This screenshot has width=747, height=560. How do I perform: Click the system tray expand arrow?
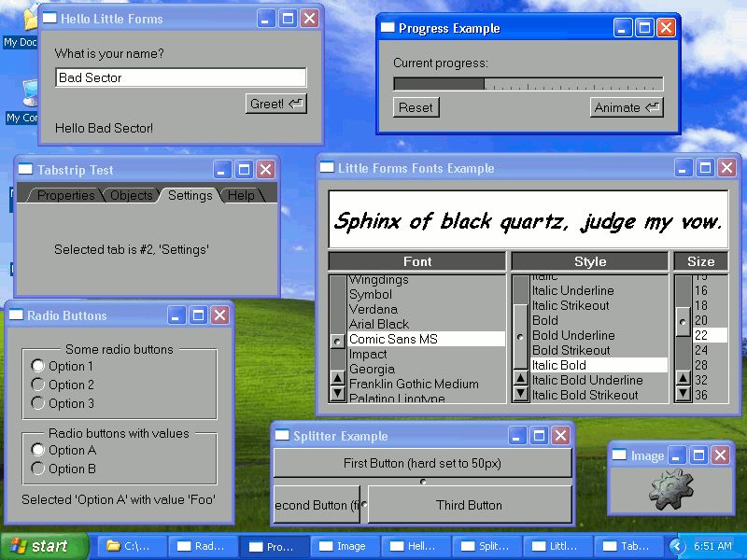point(675,546)
